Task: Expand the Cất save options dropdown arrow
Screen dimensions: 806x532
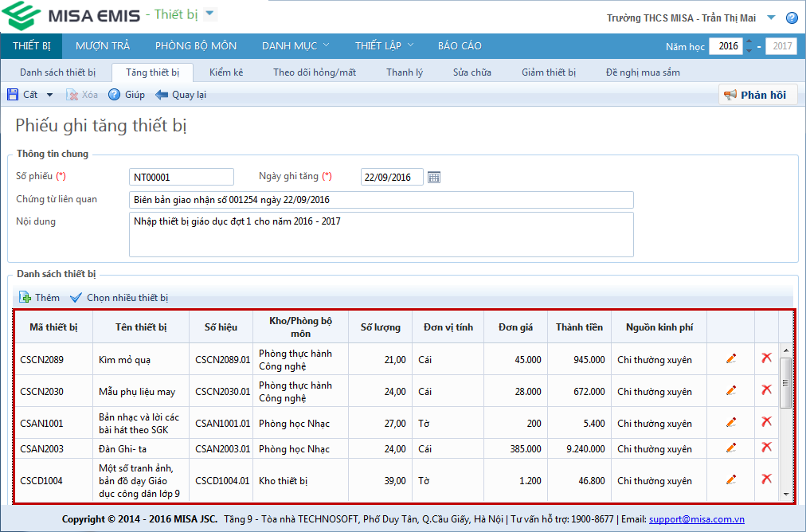Action: [x=49, y=95]
